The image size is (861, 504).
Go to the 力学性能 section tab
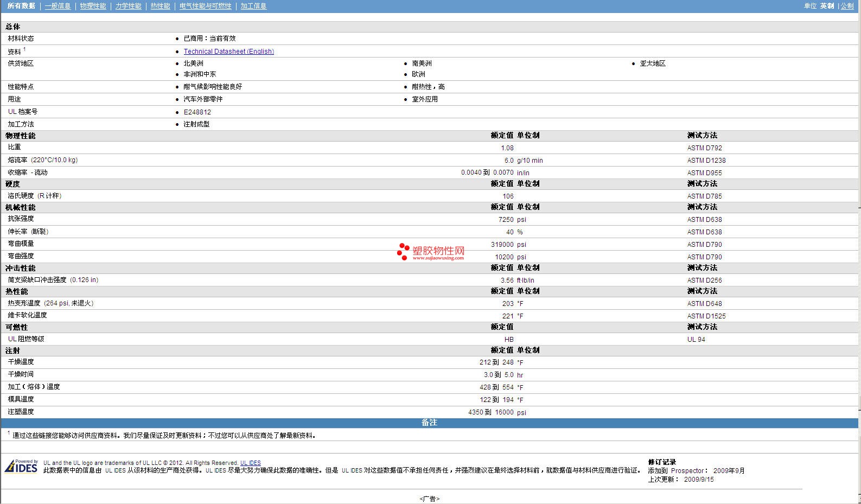pyautogui.click(x=128, y=6)
